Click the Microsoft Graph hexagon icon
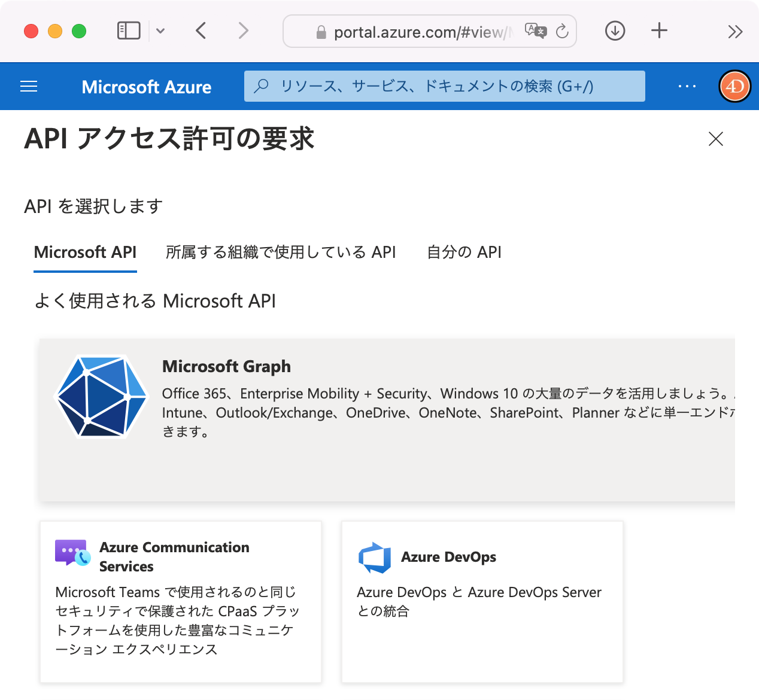The width and height of the screenshot is (759, 700). click(102, 396)
